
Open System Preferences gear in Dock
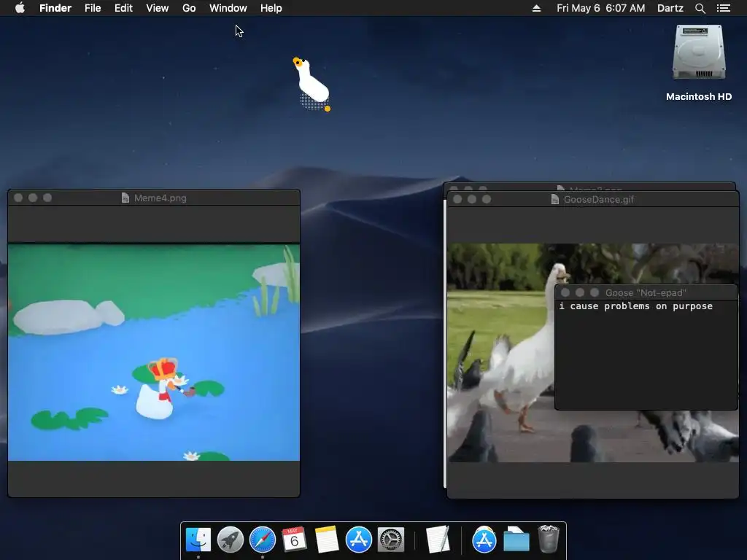click(x=391, y=540)
